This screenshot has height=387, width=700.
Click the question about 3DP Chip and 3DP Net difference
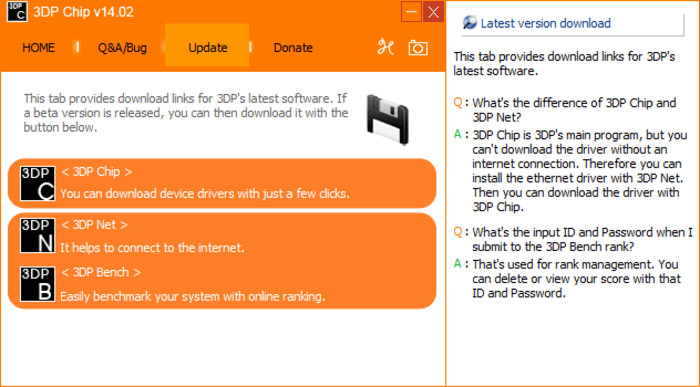tap(574, 110)
